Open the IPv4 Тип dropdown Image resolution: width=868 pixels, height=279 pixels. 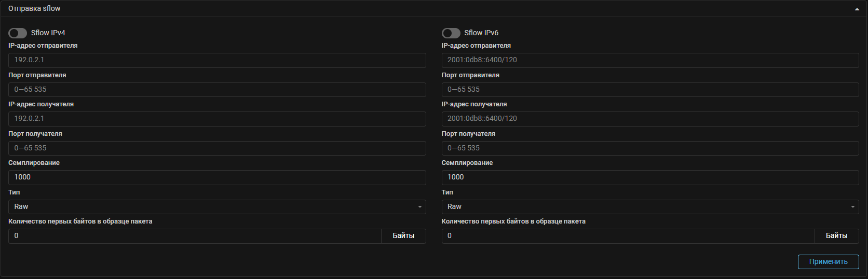(x=217, y=207)
